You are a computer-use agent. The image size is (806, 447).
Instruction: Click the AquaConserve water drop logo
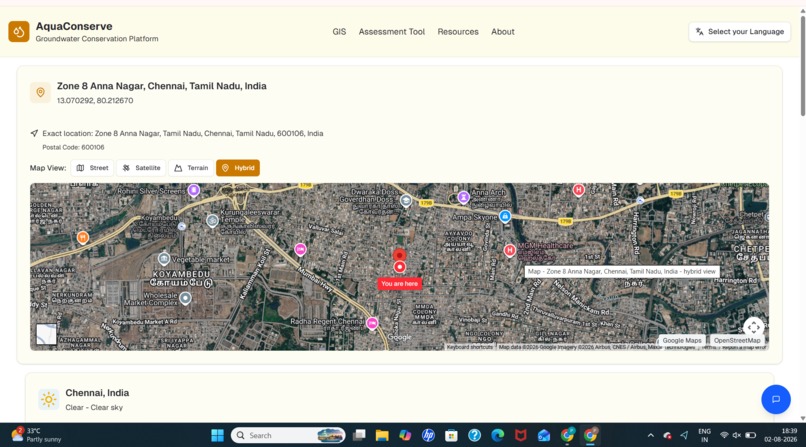click(x=19, y=31)
